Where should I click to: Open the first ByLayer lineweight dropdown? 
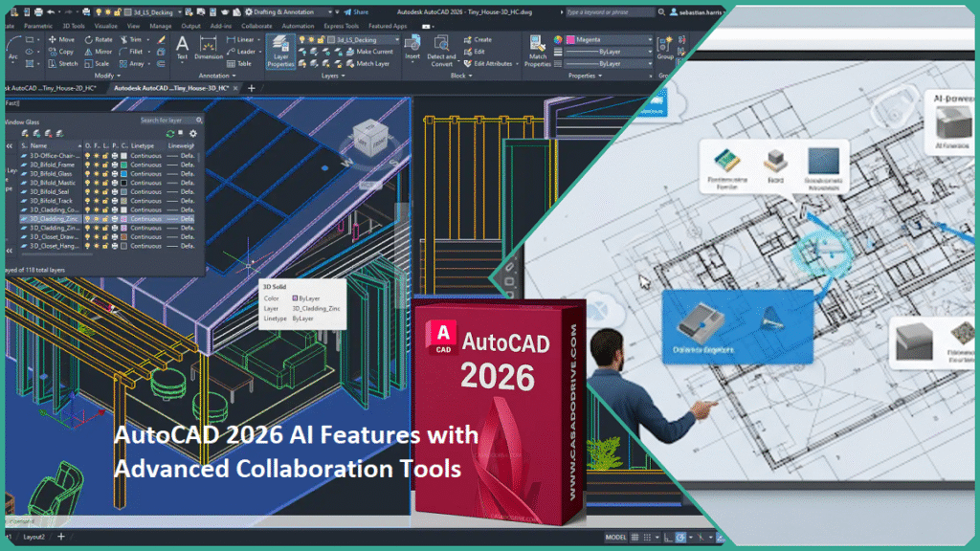(x=610, y=52)
